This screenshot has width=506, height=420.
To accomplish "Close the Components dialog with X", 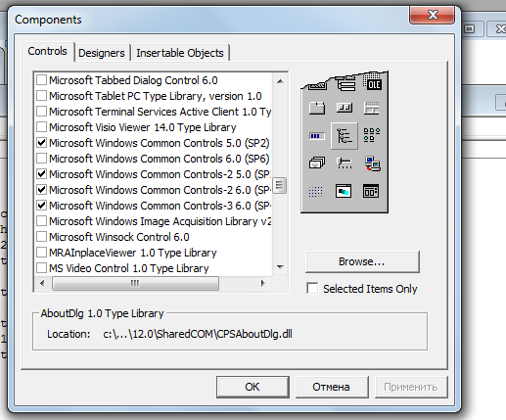I will [x=433, y=15].
